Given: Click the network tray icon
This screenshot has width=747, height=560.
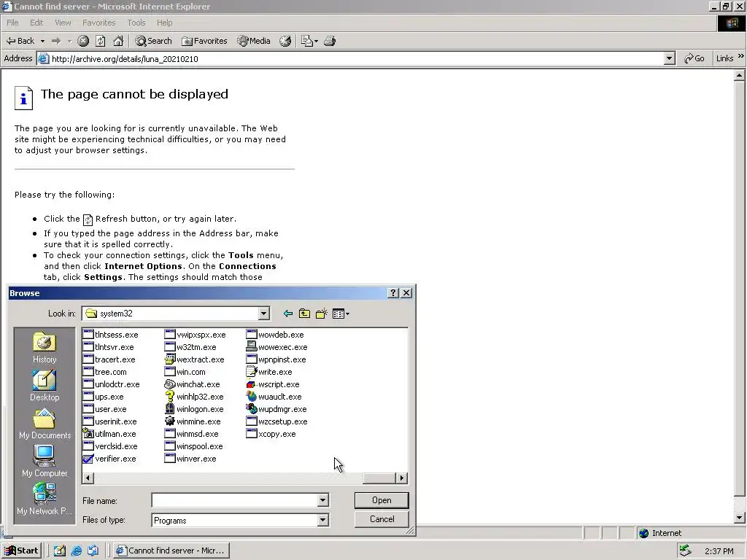Looking at the screenshot, I should coord(685,551).
